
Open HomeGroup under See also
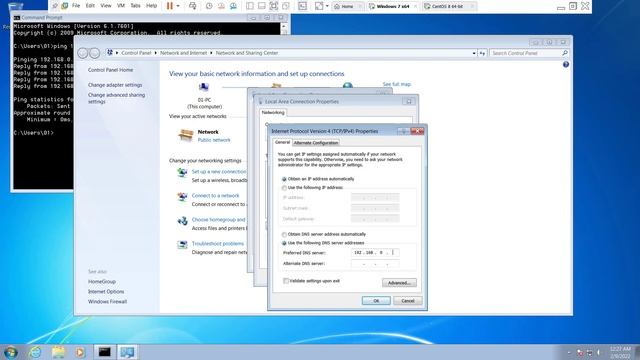(x=102, y=282)
